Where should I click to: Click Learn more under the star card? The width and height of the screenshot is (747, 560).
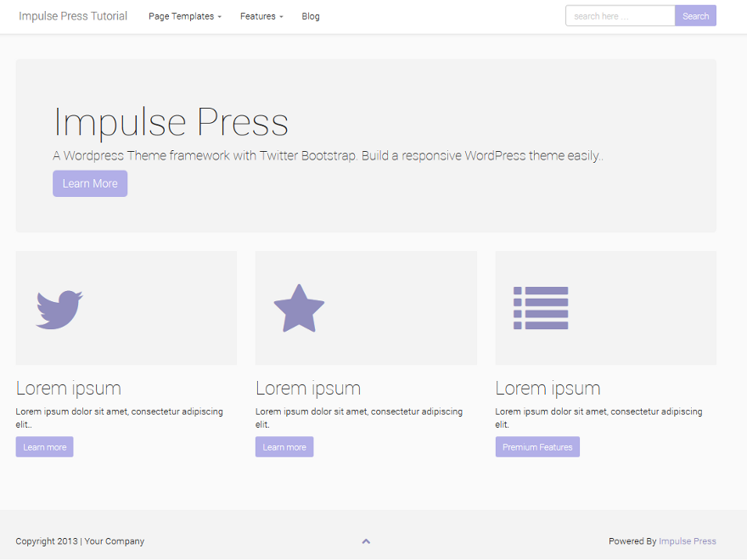pos(284,446)
